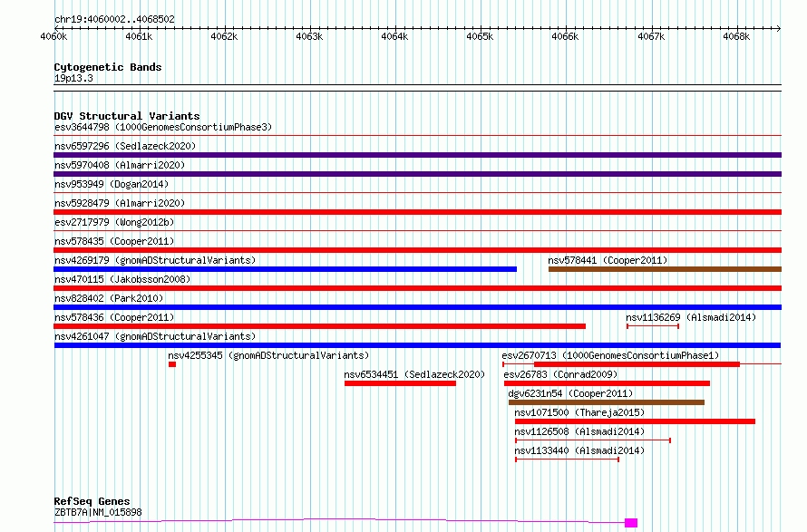807x532 pixels.
Task: Click the nsv5970408 Almarri2020 label
Action: 120,165
